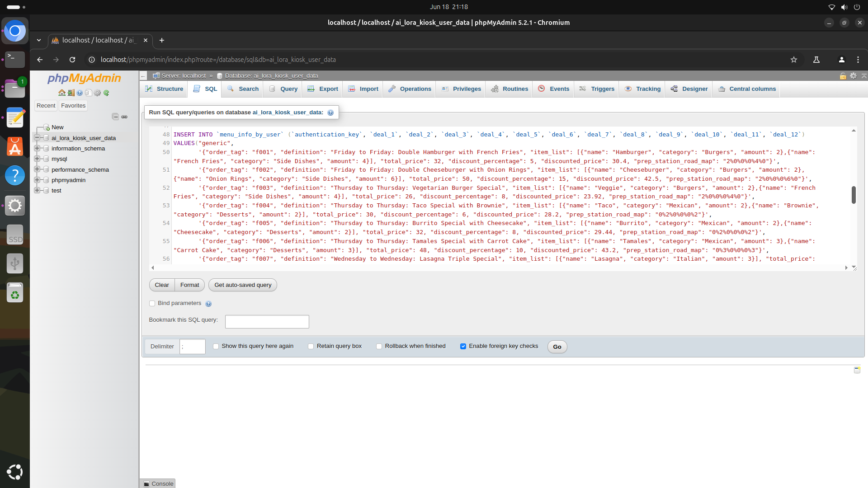Click the phpMyAdmin Home icon
Screen dimensions: 868x488
(x=62, y=93)
